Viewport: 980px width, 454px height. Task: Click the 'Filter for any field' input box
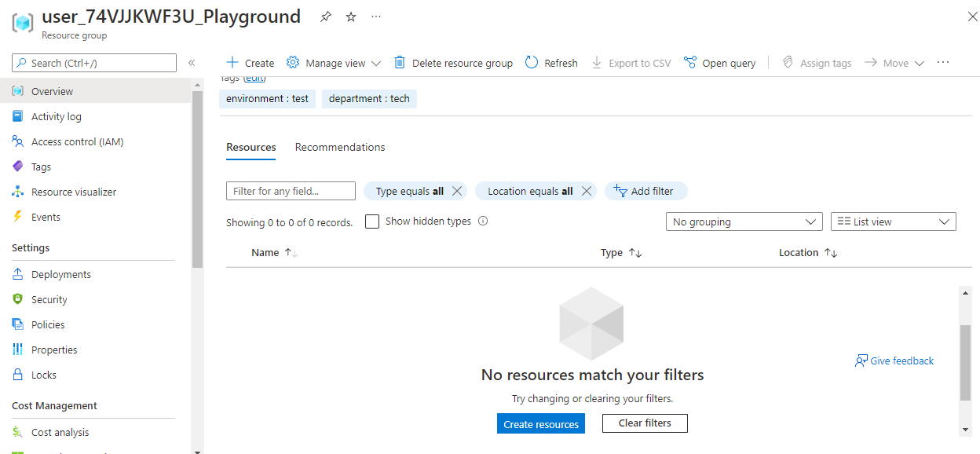tap(291, 190)
